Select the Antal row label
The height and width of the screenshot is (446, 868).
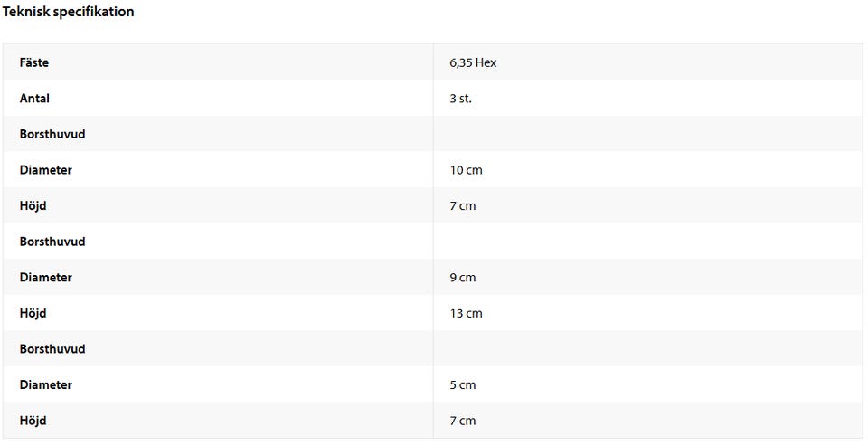coord(34,99)
